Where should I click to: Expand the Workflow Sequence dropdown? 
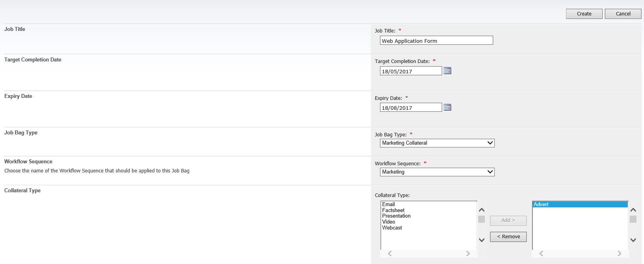click(x=437, y=172)
